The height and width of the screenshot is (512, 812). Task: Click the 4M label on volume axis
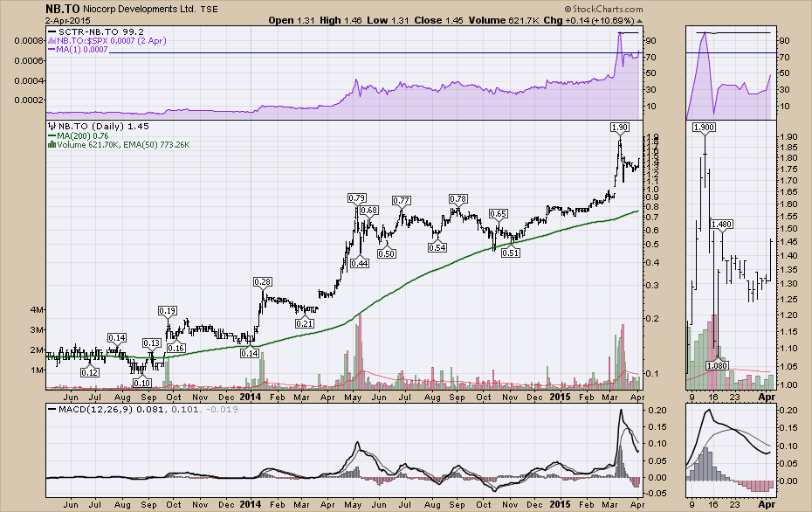pos(38,310)
